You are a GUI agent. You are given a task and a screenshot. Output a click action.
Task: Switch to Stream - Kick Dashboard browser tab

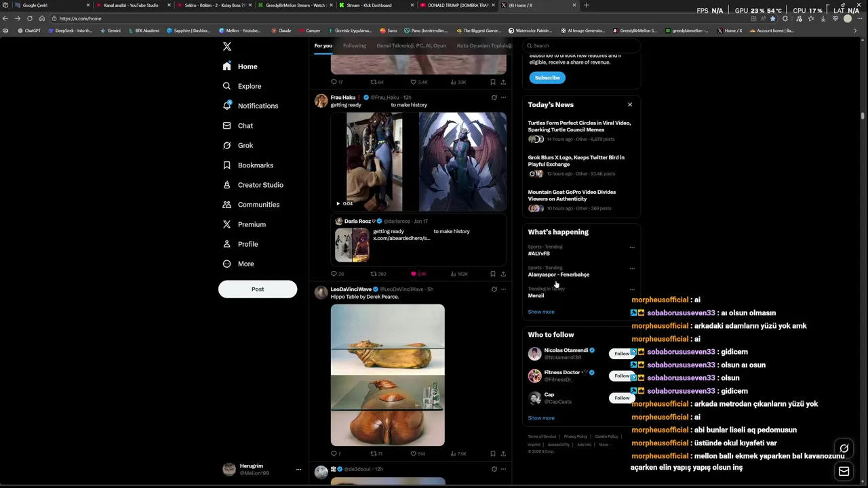point(376,5)
